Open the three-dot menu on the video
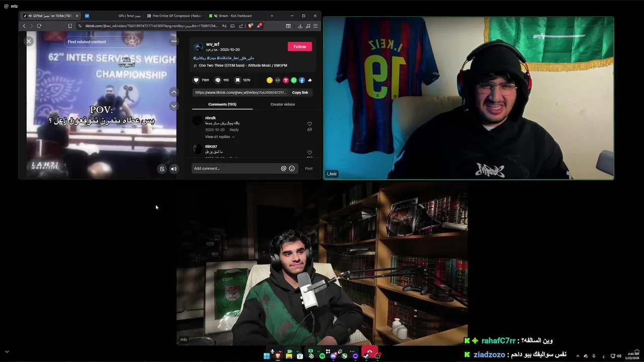 (174, 41)
